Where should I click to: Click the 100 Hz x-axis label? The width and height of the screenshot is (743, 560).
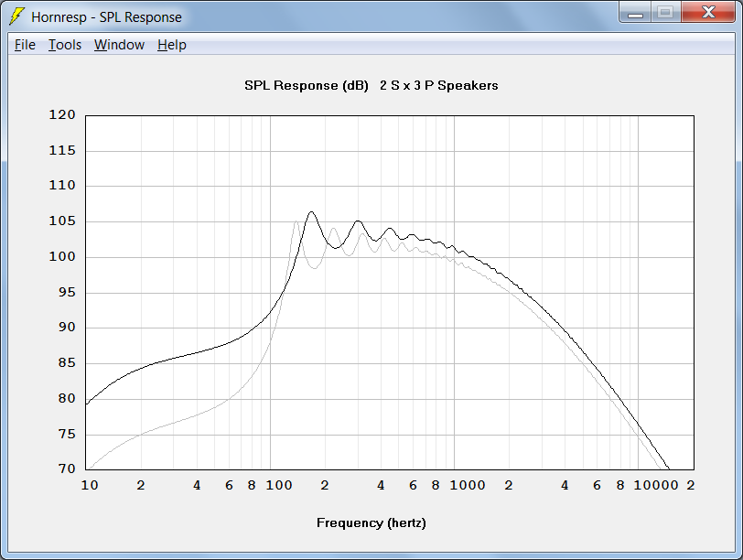tap(278, 485)
